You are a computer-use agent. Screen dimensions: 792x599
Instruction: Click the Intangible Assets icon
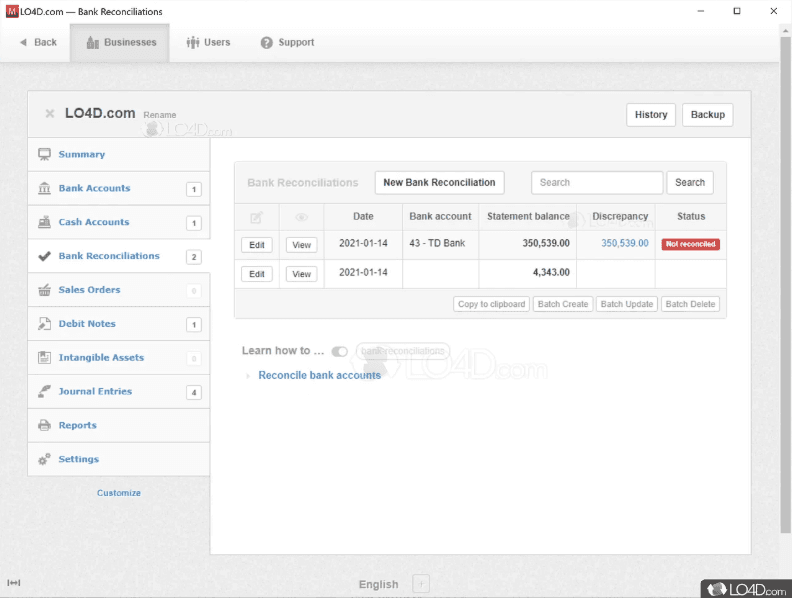point(44,358)
